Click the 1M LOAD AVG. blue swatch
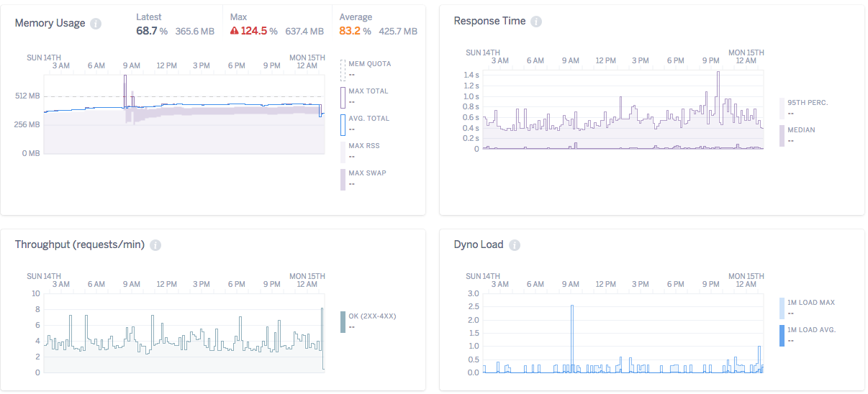This screenshot has height=394, width=868. pyautogui.click(x=782, y=336)
